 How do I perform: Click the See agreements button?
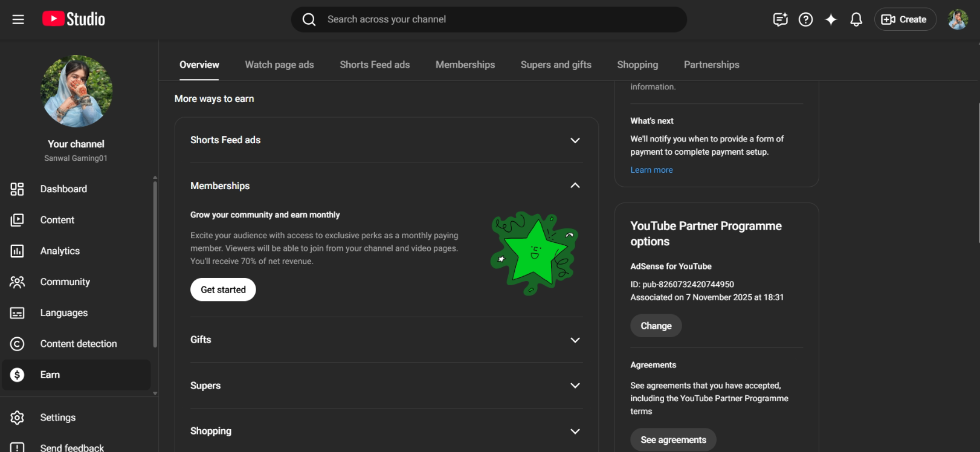(673, 440)
